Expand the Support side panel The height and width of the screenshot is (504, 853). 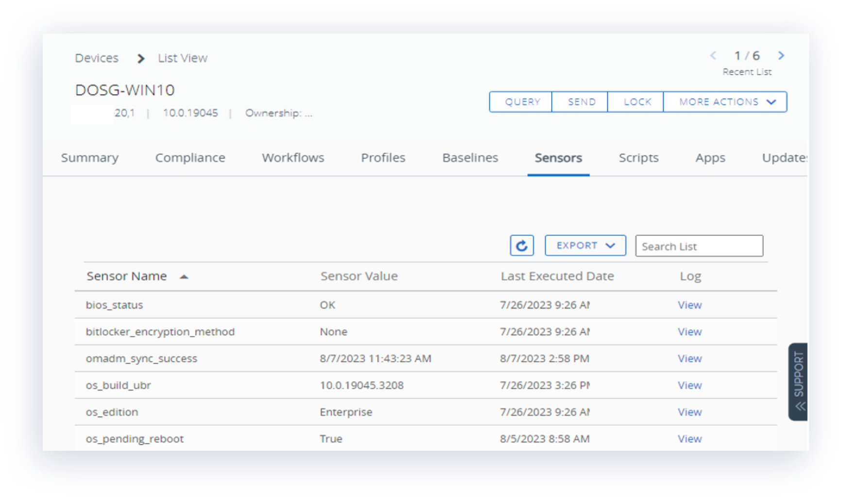(x=798, y=382)
